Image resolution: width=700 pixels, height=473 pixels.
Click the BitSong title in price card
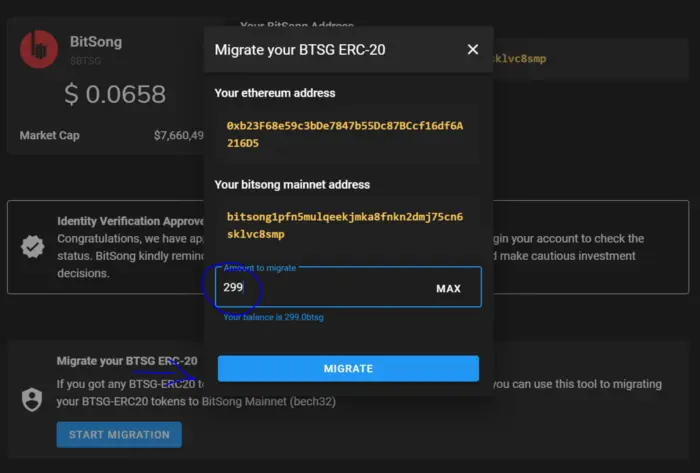tap(96, 42)
